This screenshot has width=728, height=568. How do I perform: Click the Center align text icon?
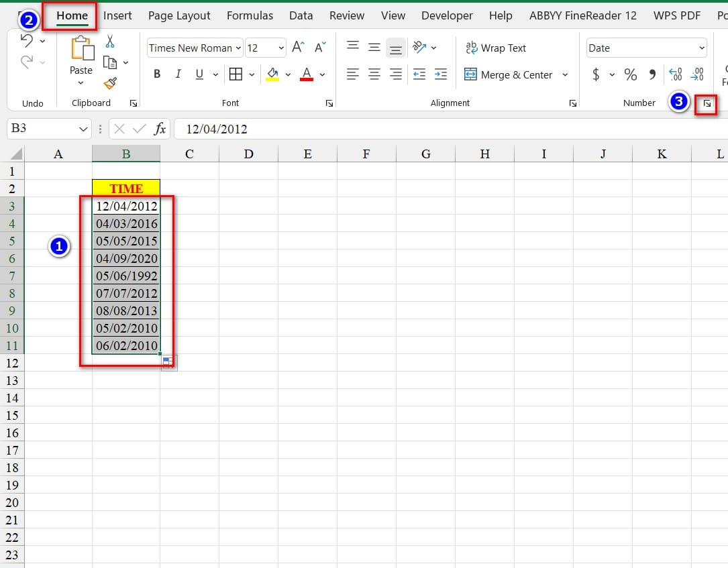pos(374,74)
